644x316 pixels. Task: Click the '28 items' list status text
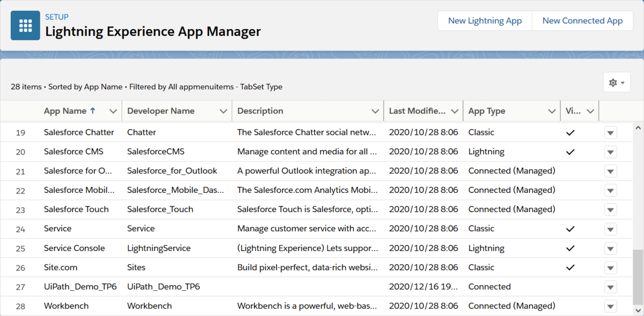pyautogui.click(x=26, y=87)
